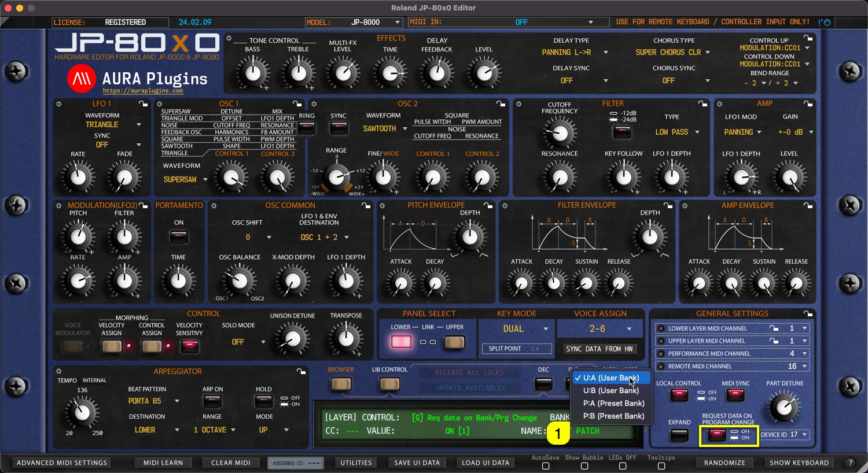Enable the Show Bubble checkbox
This screenshot has width=868, height=473.
(x=584, y=466)
